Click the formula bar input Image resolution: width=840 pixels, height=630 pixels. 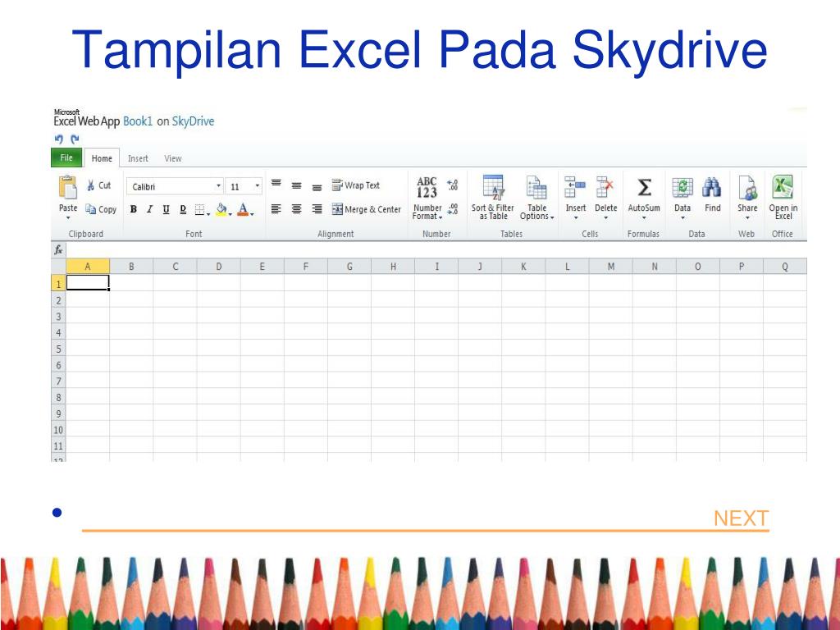coord(436,249)
